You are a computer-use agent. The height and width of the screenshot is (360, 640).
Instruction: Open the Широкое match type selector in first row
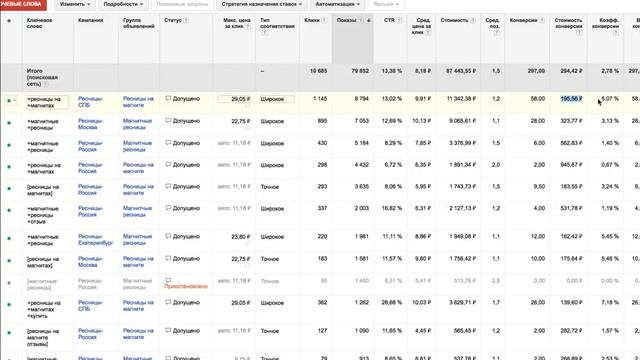(x=277, y=99)
